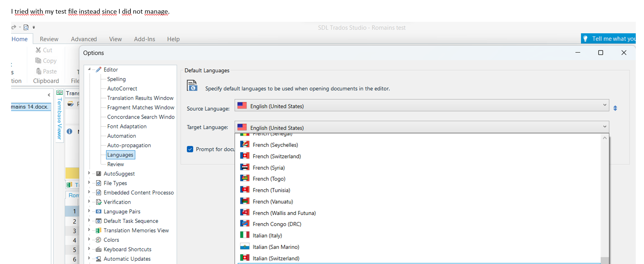Expand the Colors tree node
The width and height of the screenshot is (644, 264).
tap(89, 239)
